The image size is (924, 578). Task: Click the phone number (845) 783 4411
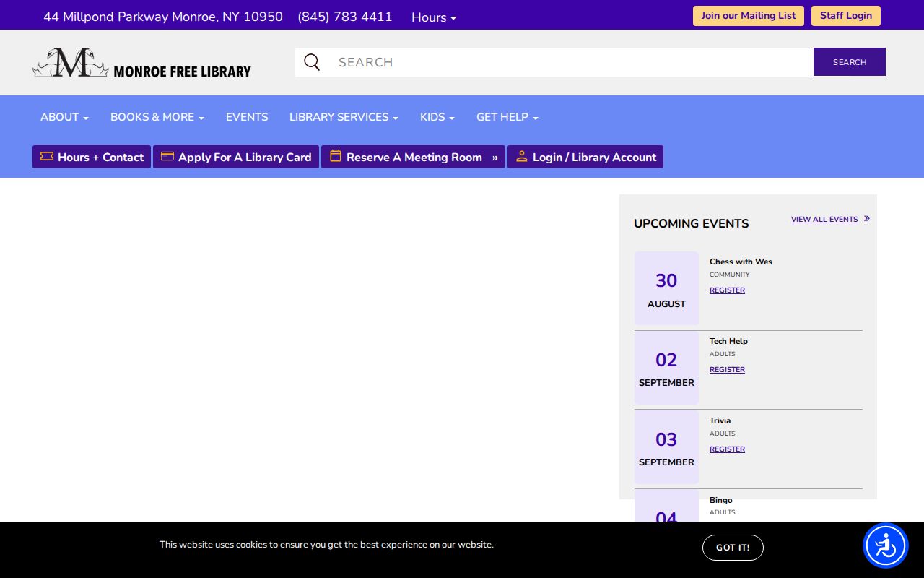(x=345, y=17)
